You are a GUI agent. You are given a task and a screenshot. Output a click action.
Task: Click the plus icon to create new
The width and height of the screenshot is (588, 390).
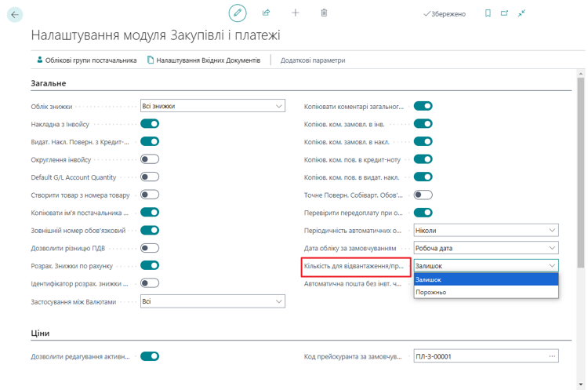click(x=296, y=13)
